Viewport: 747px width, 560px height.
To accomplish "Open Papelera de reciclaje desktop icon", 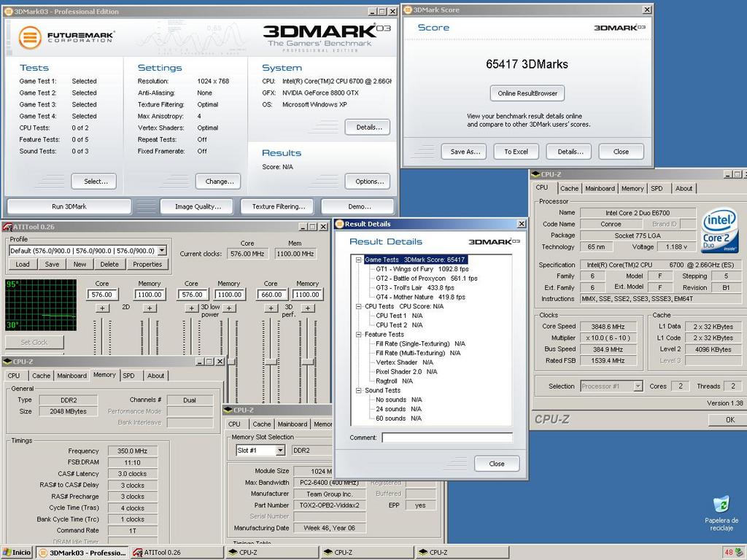I will (x=721, y=513).
